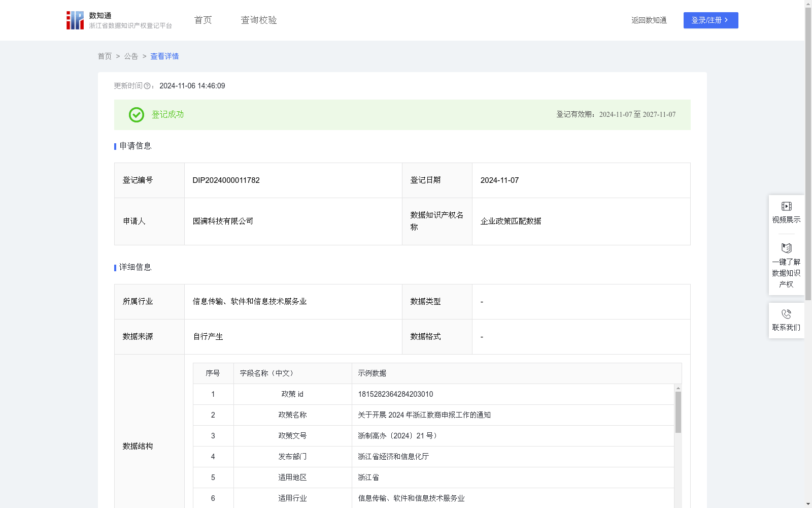Click the 申请人 label cell
The image size is (812, 508).
click(149, 221)
